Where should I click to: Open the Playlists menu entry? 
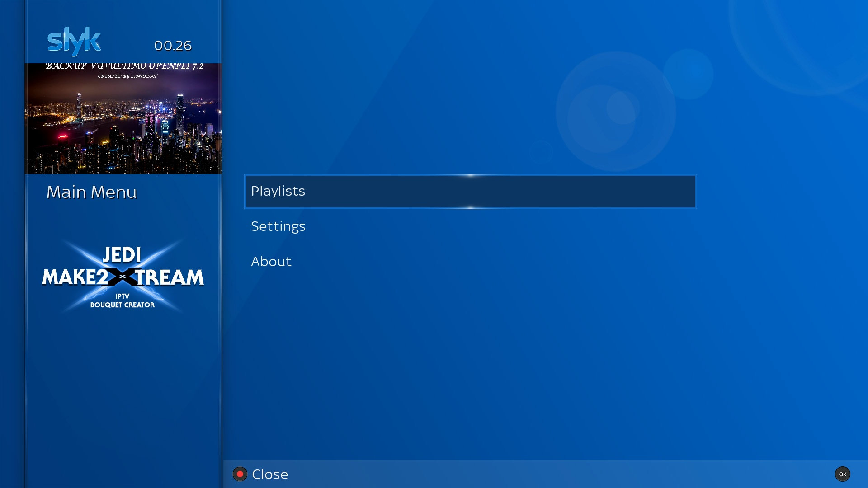click(278, 191)
